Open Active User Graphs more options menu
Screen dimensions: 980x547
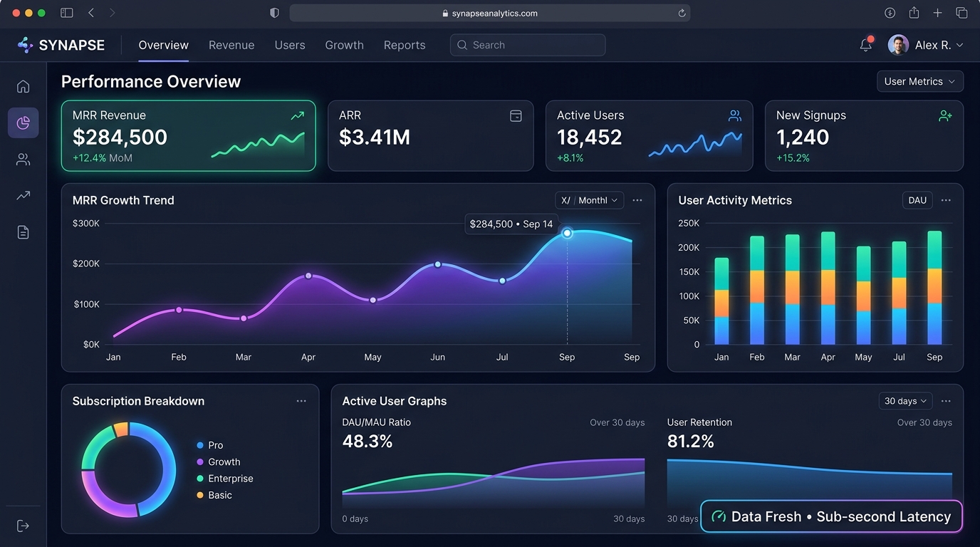pos(946,401)
